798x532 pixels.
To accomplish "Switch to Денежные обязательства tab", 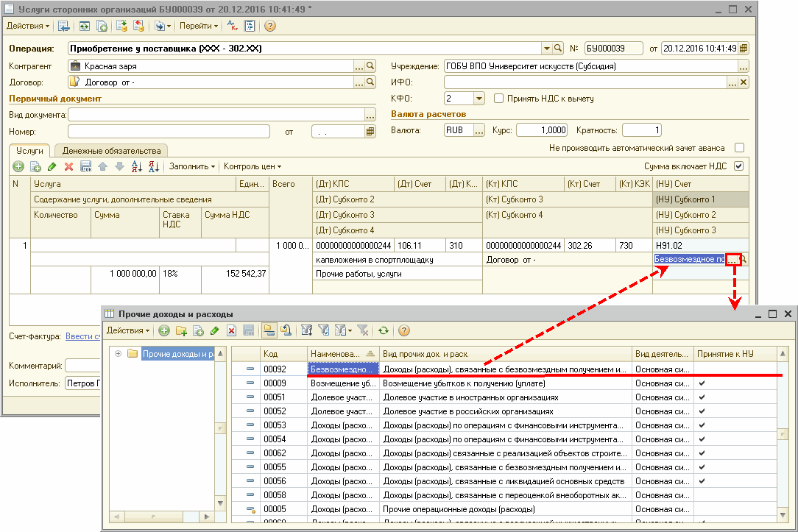I will tap(111, 150).
